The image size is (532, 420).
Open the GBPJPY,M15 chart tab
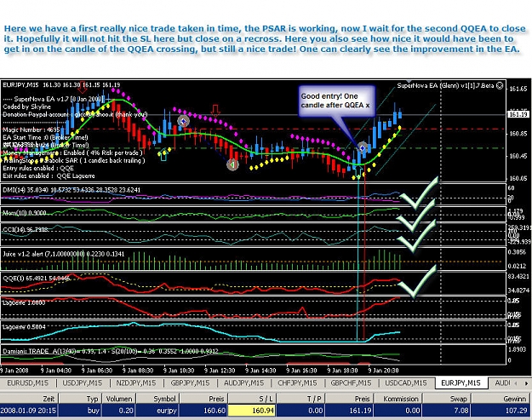(190, 383)
